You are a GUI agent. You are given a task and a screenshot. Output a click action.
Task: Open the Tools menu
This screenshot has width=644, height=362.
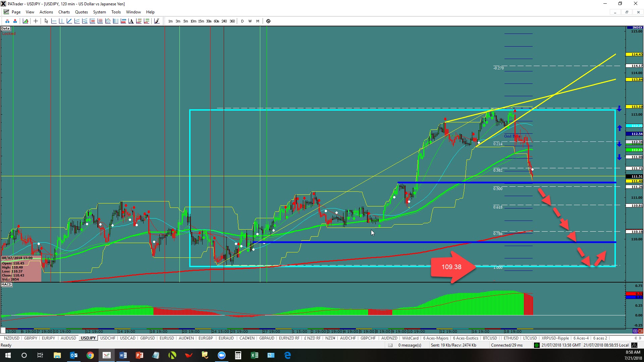116,12
